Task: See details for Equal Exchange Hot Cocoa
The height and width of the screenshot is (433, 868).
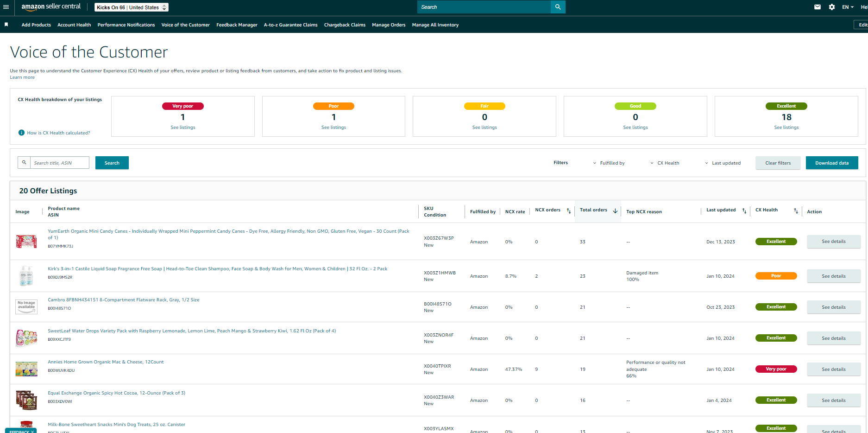Action: pos(834,401)
